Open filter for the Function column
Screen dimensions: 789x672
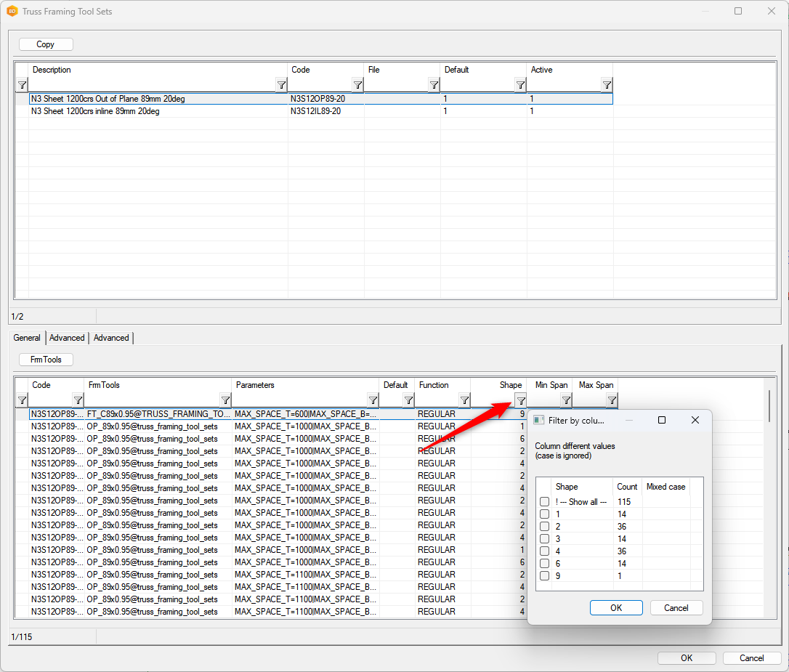pos(464,400)
